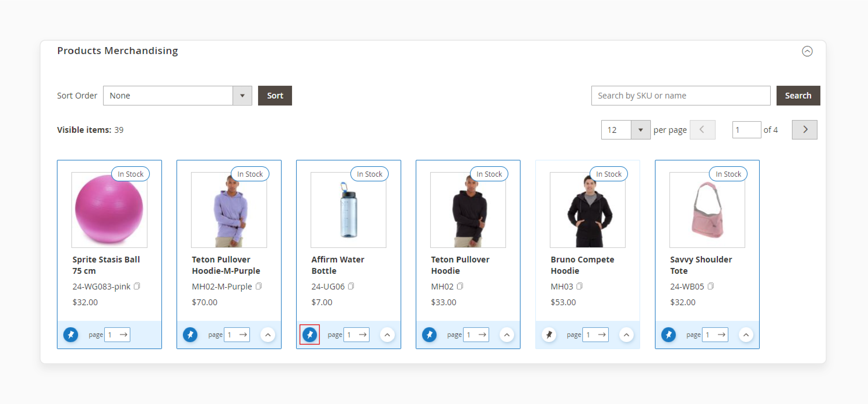Copy the MH03 SKU icon
868x404 pixels.
579,286
